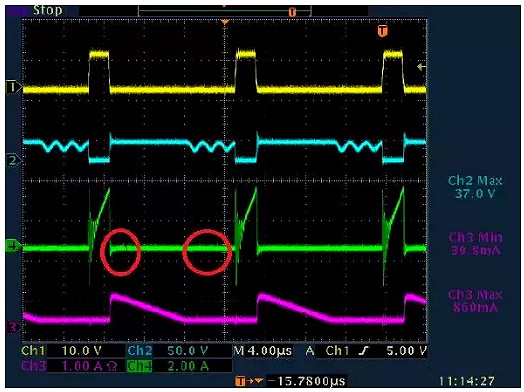Select the Ch3 1.00 A scale readout

tap(70, 366)
